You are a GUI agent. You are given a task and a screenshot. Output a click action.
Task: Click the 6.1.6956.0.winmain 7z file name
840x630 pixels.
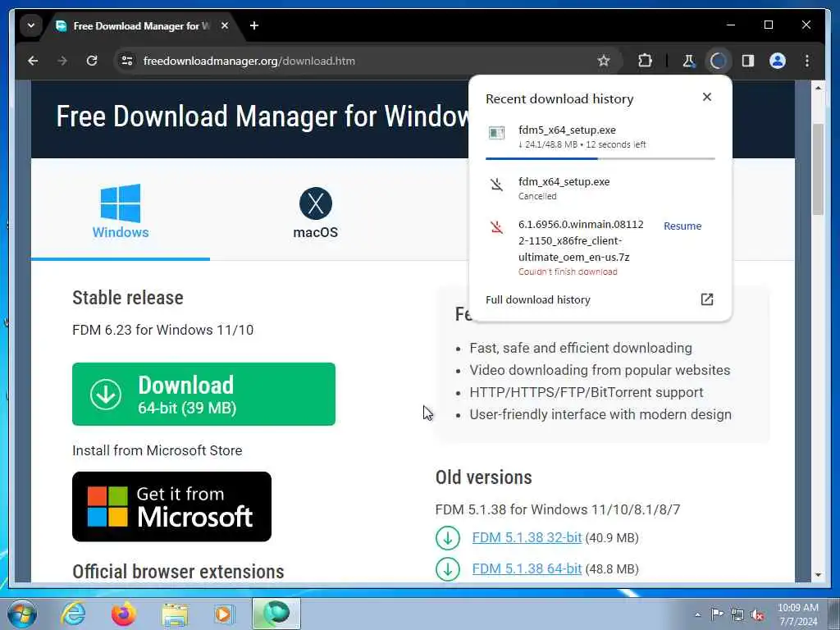click(x=582, y=240)
